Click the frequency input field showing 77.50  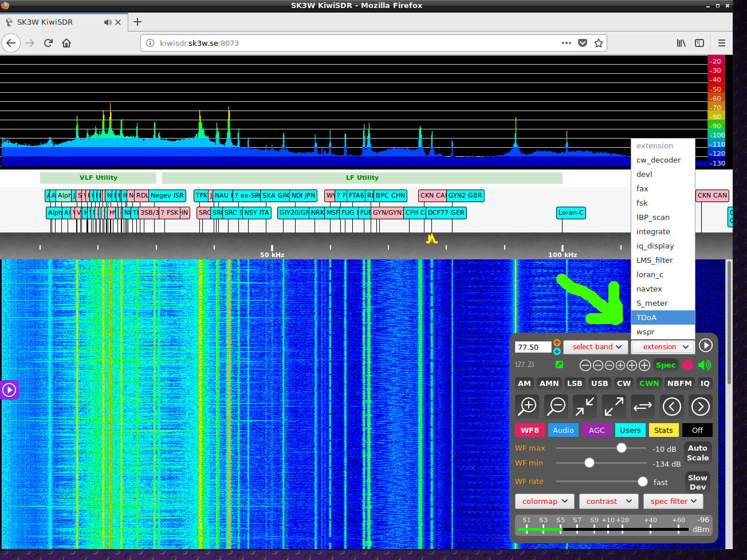tap(533, 348)
